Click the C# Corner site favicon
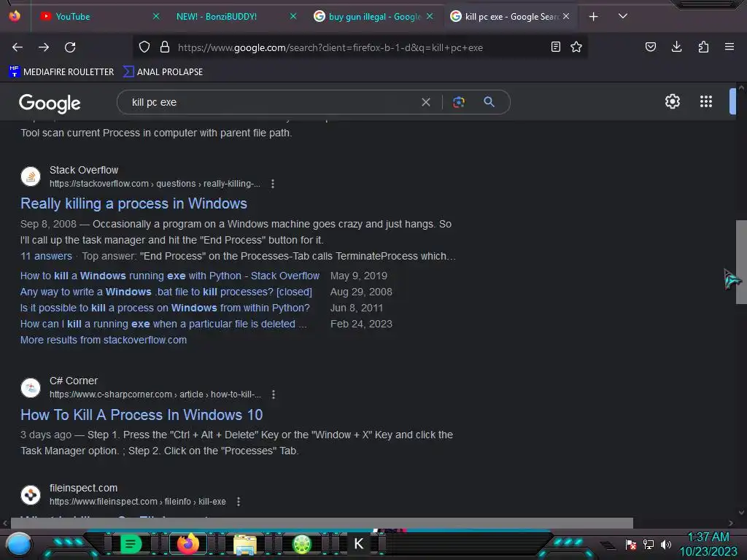Viewport: 747px width, 560px height. coord(31,388)
